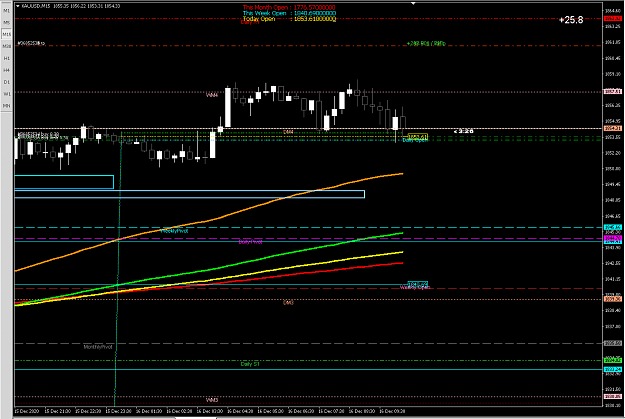The image size is (625, 419).
Task: Switch chart to M30 timeframe
Action: (6, 47)
